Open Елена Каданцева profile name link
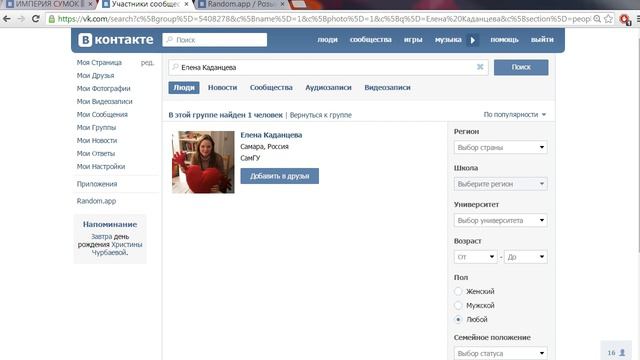The width and height of the screenshot is (640, 360). pos(271,135)
